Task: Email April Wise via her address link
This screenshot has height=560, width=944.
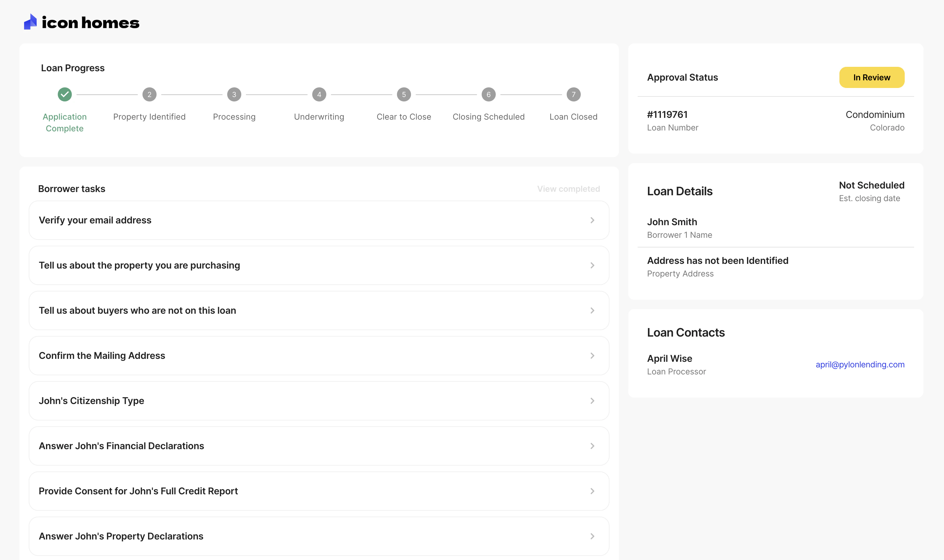Action: (860, 364)
